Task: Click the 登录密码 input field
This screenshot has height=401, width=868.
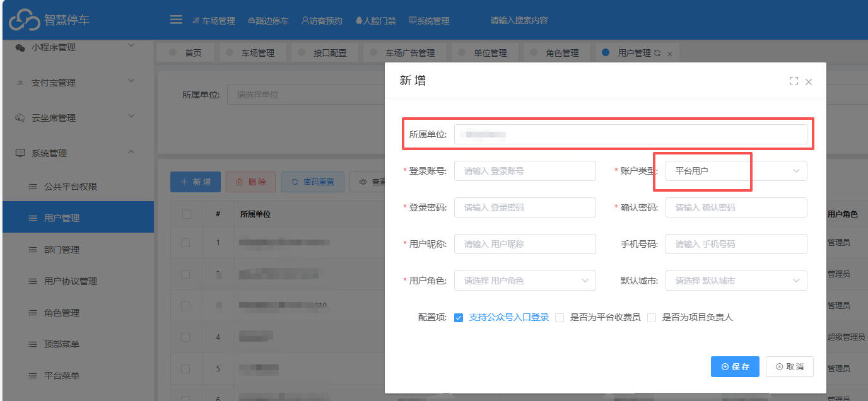Action: click(525, 207)
